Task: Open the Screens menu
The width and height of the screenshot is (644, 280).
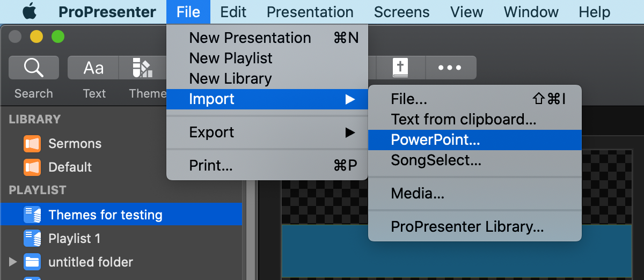Action: click(x=401, y=12)
